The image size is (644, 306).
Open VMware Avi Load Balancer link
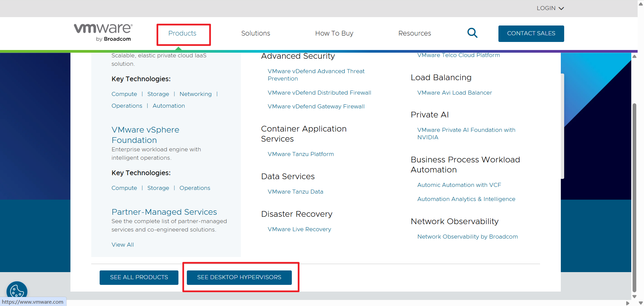tap(454, 93)
